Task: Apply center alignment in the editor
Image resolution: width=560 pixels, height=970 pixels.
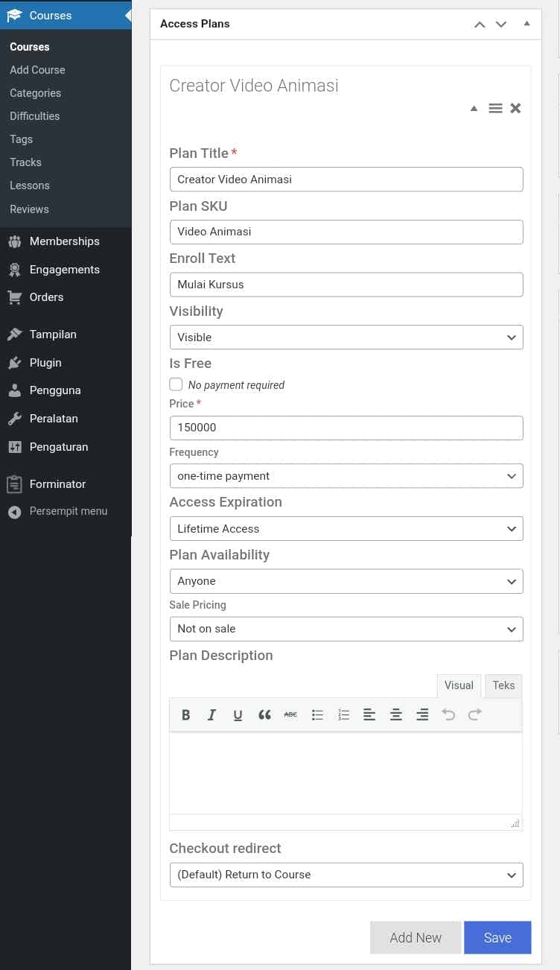Action: [396, 715]
